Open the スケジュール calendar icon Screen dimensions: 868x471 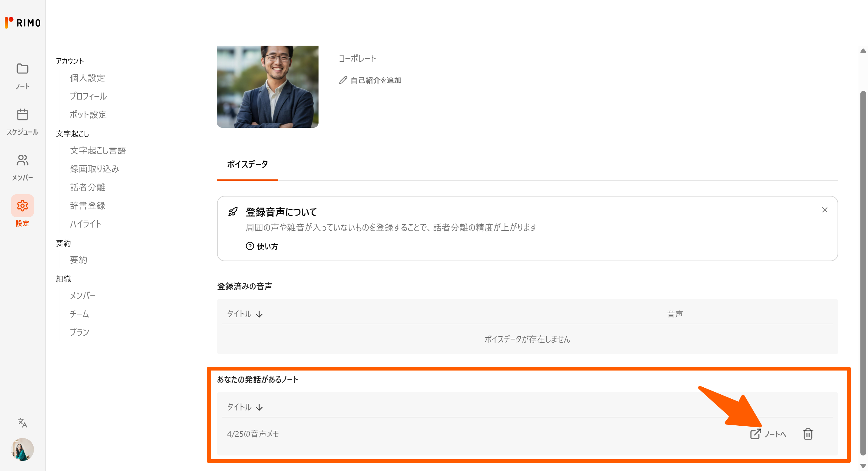click(22, 115)
